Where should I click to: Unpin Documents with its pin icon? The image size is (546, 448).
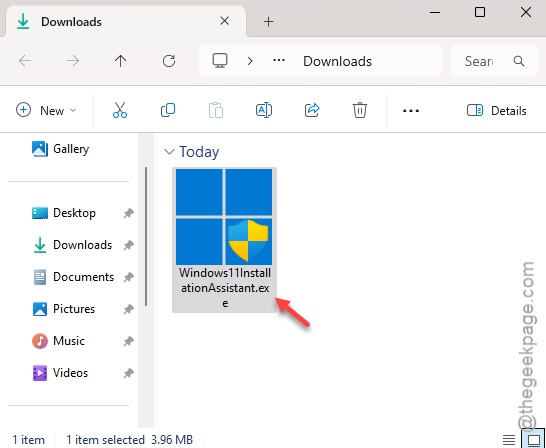coord(128,277)
